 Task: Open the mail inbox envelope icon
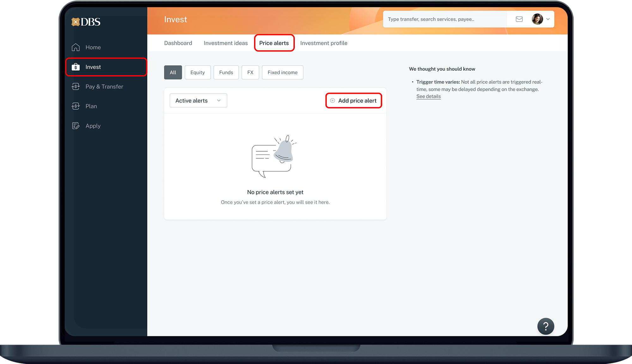(519, 19)
